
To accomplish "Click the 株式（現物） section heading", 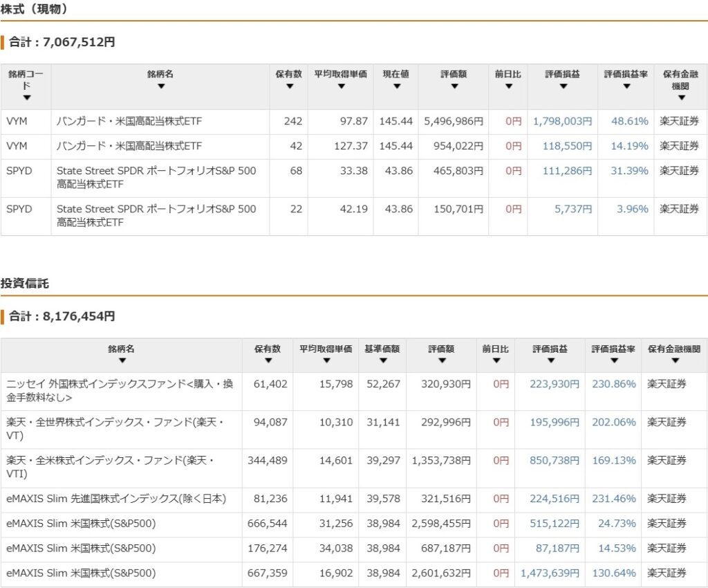I will pos(34,10).
